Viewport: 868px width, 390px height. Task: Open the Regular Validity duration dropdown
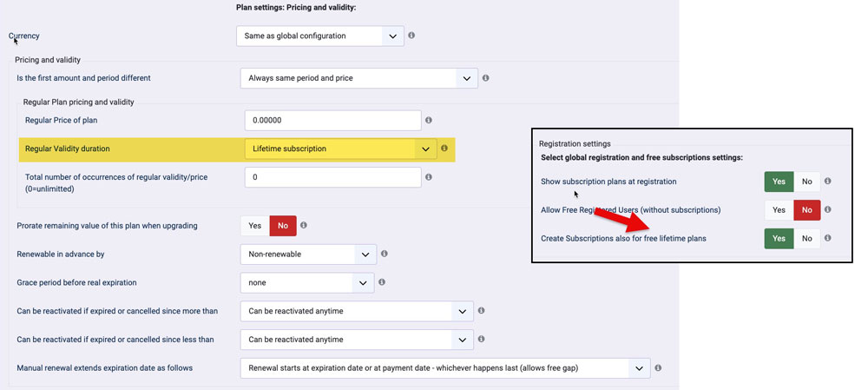[x=340, y=149]
